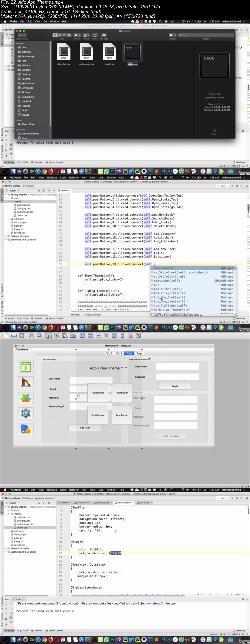This screenshot has height=644, width=250.
Task: Click Edit Widgets icon in Qt Designer toolbar
Action: (x=49, y=335)
